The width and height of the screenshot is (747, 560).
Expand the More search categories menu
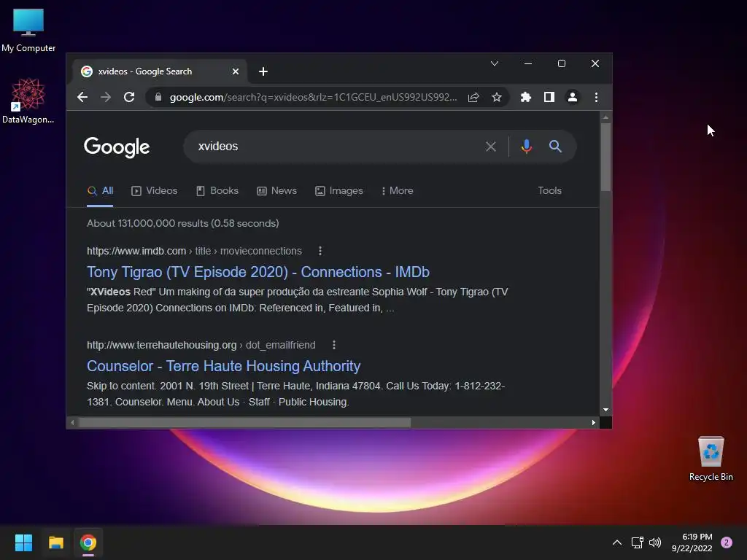click(398, 190)
